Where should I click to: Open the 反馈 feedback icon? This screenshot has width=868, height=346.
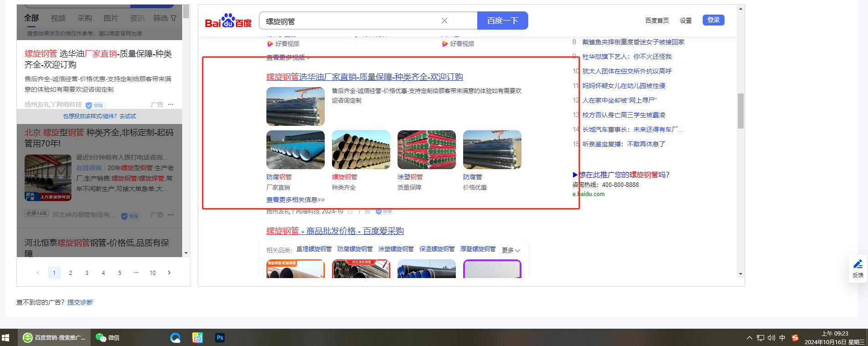coord(858,269)
